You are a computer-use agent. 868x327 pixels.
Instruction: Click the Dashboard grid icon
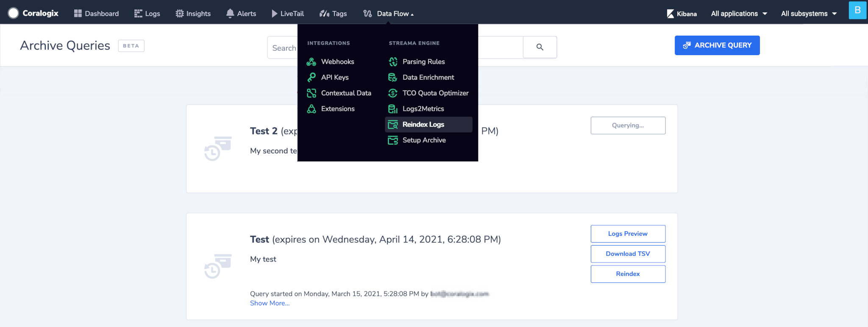coord(78,14)
